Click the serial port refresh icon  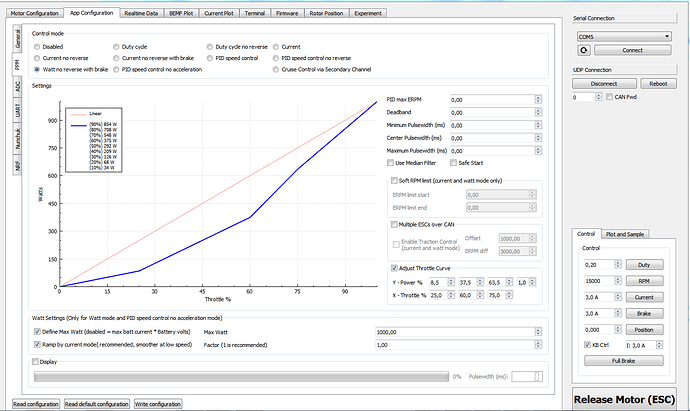click(x=582, y=49)
